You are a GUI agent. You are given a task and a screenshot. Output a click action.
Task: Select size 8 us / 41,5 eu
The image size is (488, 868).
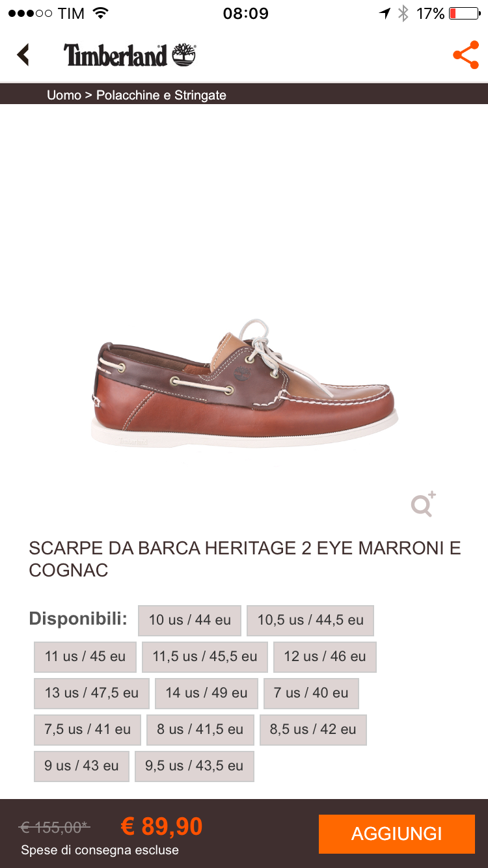(x=200, y=729)
